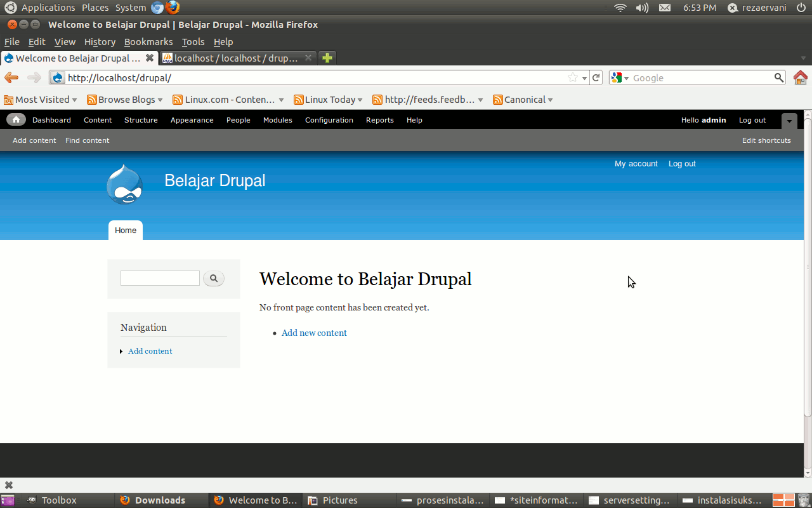The width and height of the screenshot is (812, 508).
Task: Launch Chromium from the top panel icon
Action: [x=157, y=8]
